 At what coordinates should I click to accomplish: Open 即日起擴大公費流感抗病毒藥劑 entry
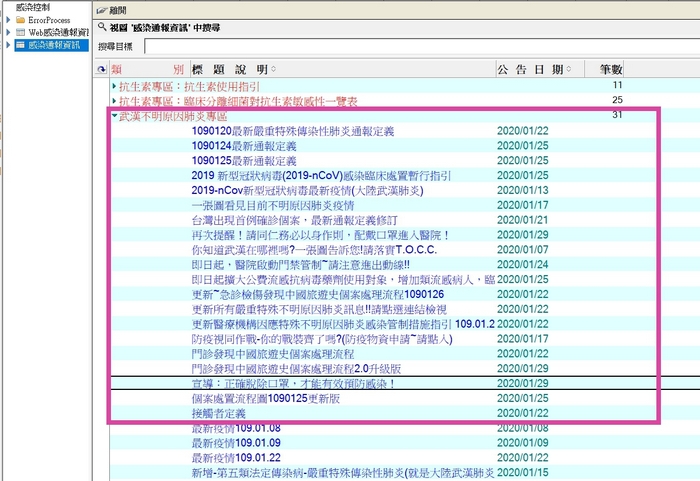click(x=343, y=280)
